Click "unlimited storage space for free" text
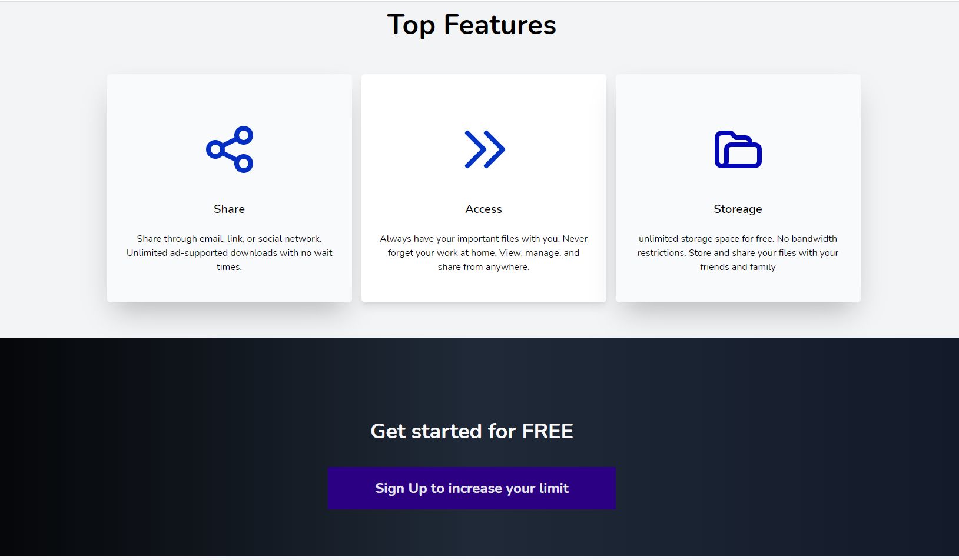Image resolution: width=959 pixels, height=560 pixels. [x=705, y=239]
